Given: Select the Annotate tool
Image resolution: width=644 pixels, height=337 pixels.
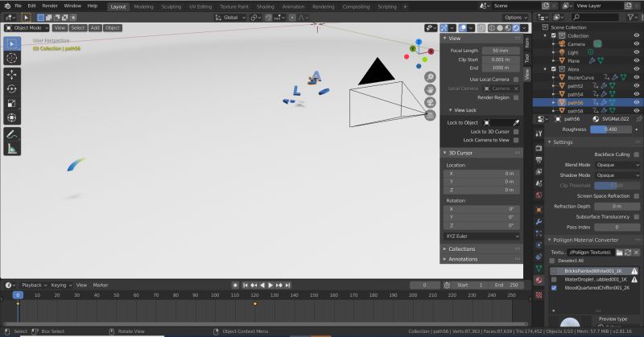Looking at the screenshot, I should 12,134.
